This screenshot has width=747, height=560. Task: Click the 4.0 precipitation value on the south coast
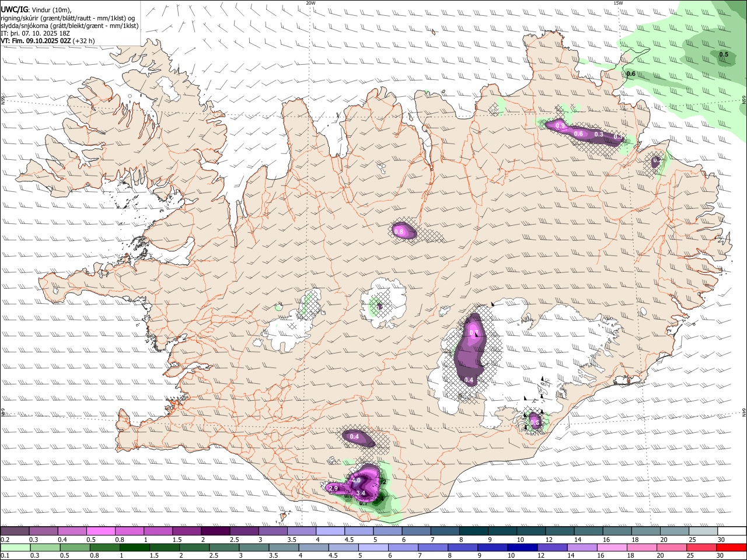coord(356,481)
